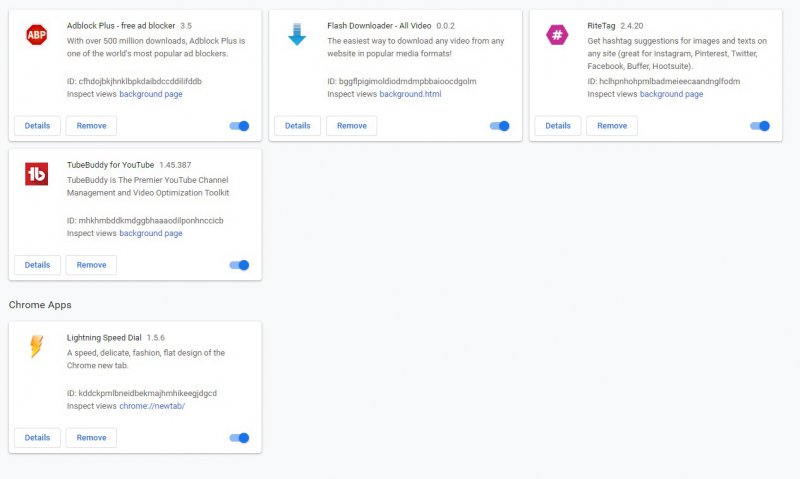
Task: Toggle off TubeBuddy for YouTube
Action: (x=240, y=265)
